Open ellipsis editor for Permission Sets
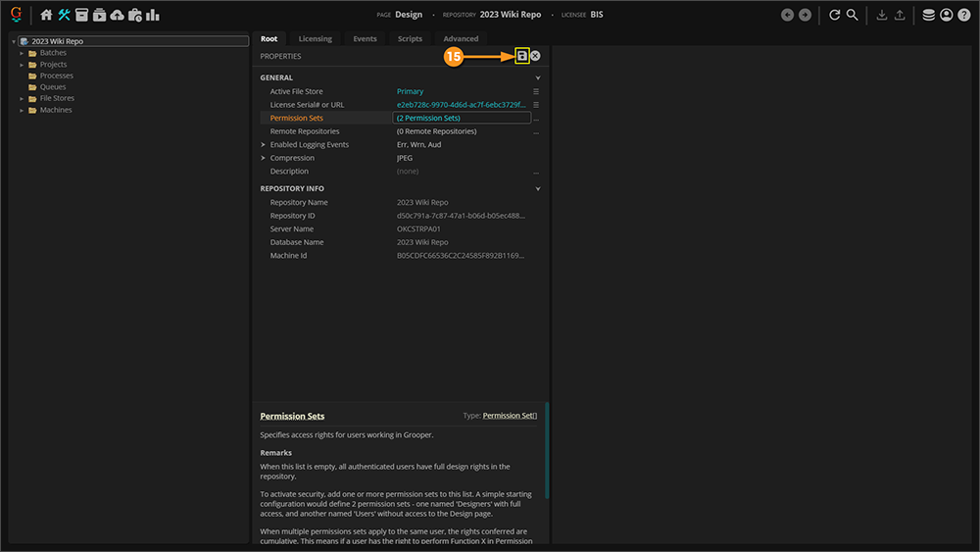The height and width of the screenshot is (552, 980). pyautogui.click(x=536, y=118)
